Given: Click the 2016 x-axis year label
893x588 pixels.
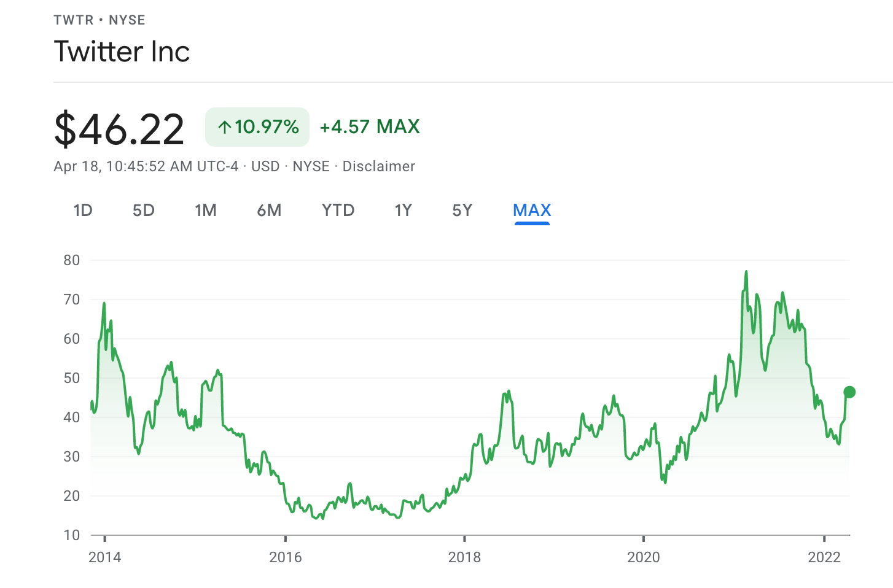Looking at the screenshot, I should pyautogui.click(x=286, y=557).
